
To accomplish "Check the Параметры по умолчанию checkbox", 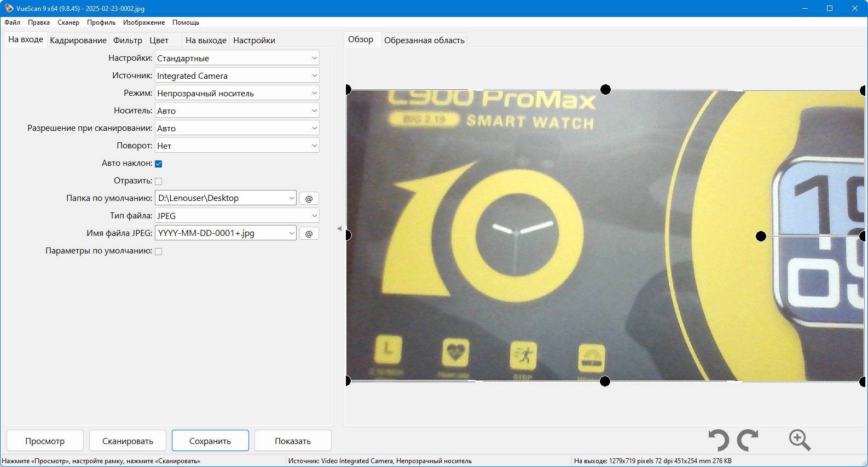I will point(159,251).
